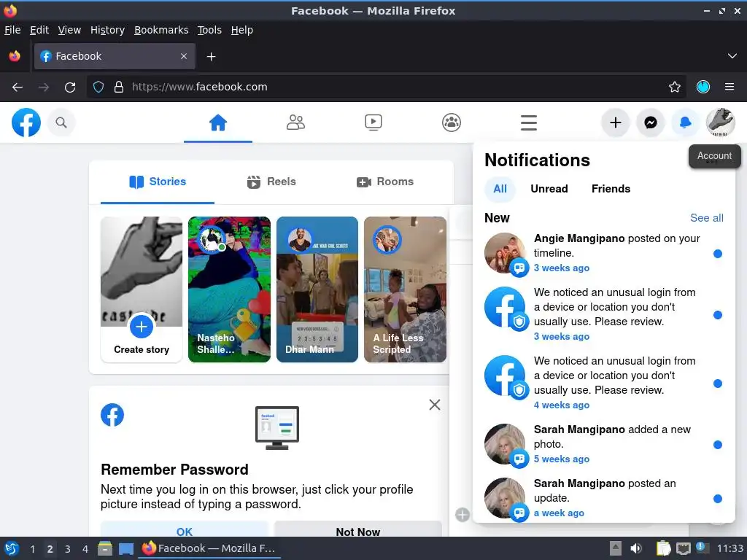Open Angie Mangipano posted on your timeline notification
Viewport: 747px width, 560px height.
(x=603, y=253)
